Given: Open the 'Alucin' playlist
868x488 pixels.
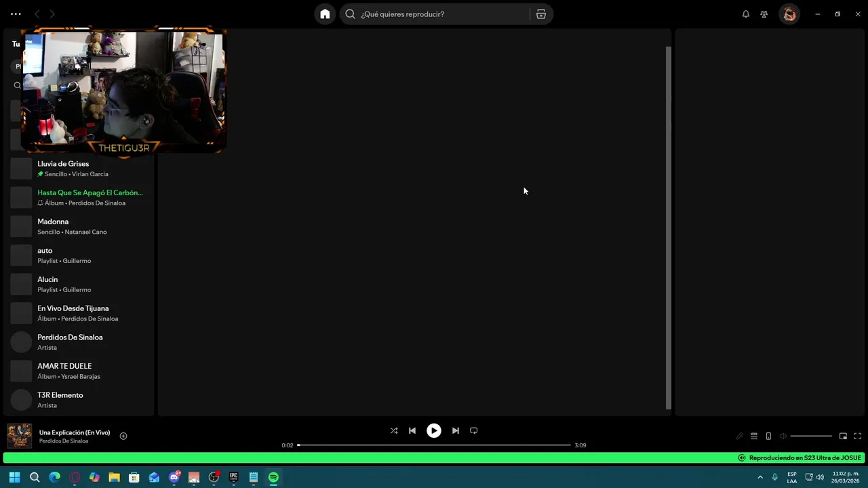Looking at the screenshot, I should [x=80, y=284].
